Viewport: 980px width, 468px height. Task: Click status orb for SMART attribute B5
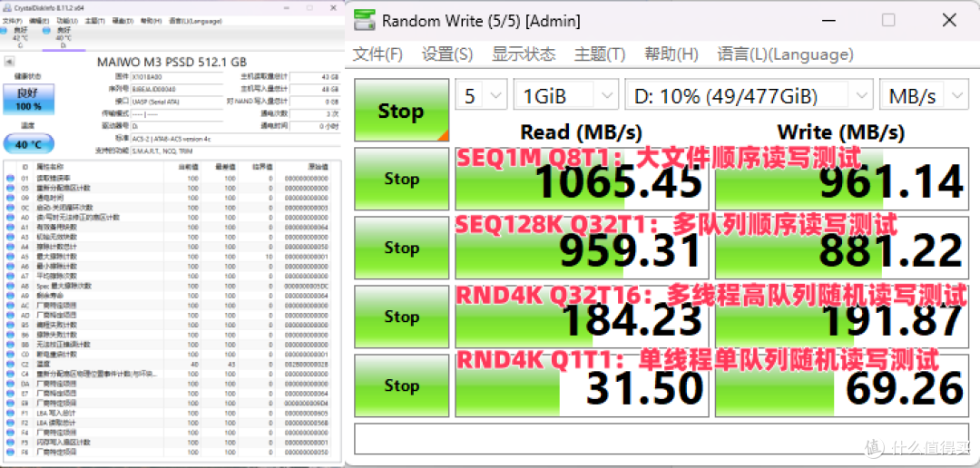coord(9,325)
